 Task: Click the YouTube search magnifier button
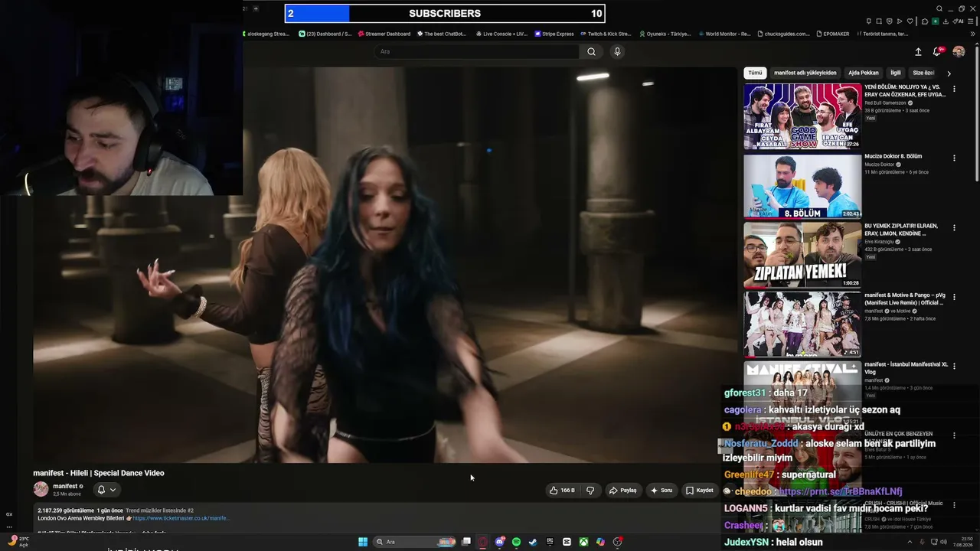click(x=591, y=51)
